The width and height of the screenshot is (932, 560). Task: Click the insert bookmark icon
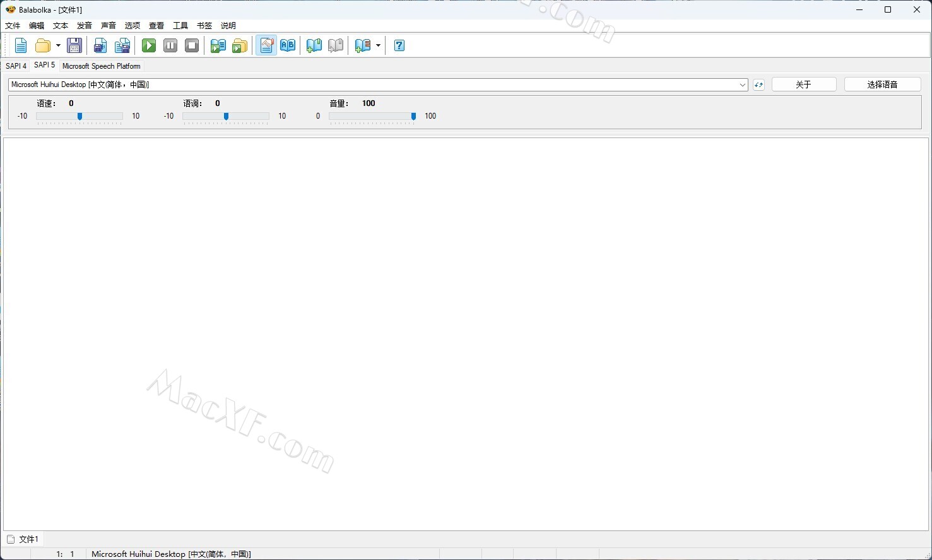coord(314,45)
